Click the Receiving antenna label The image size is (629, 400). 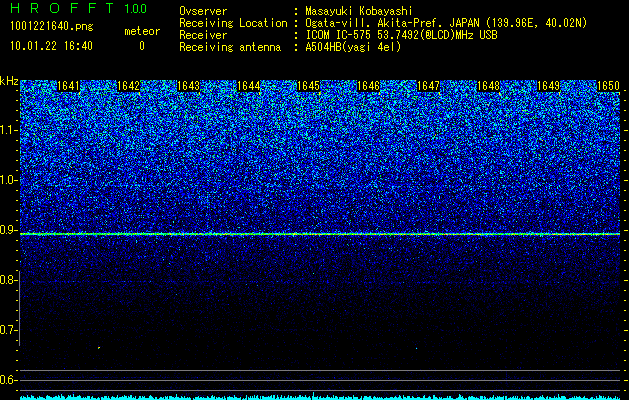pos(230,47)
